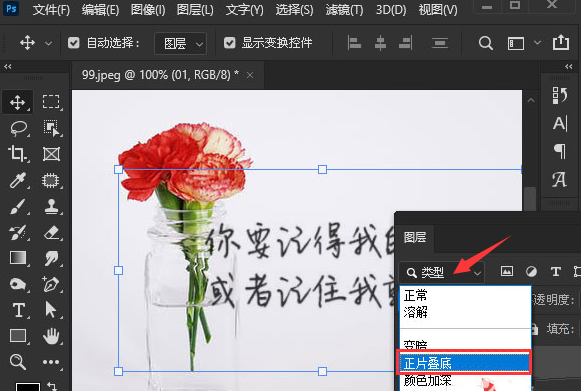Click the Search icon in options bar
Screen dimensions: 581x391
point(485,43)
